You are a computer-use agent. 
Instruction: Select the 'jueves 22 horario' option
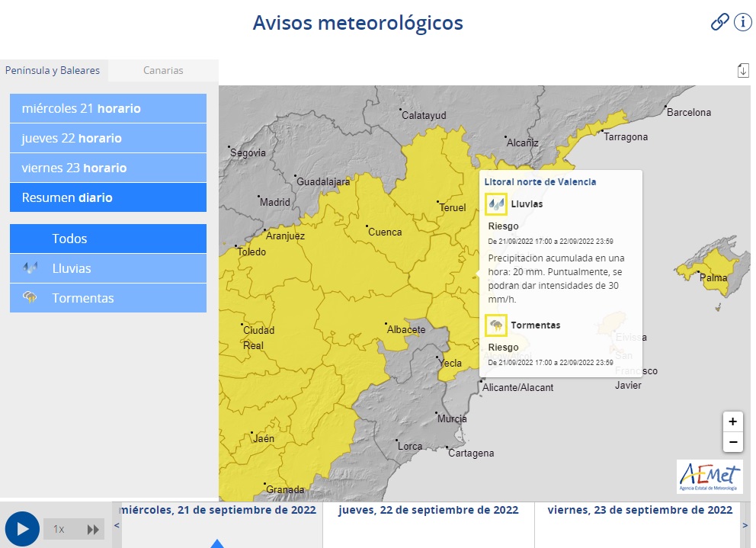[107, 138]
